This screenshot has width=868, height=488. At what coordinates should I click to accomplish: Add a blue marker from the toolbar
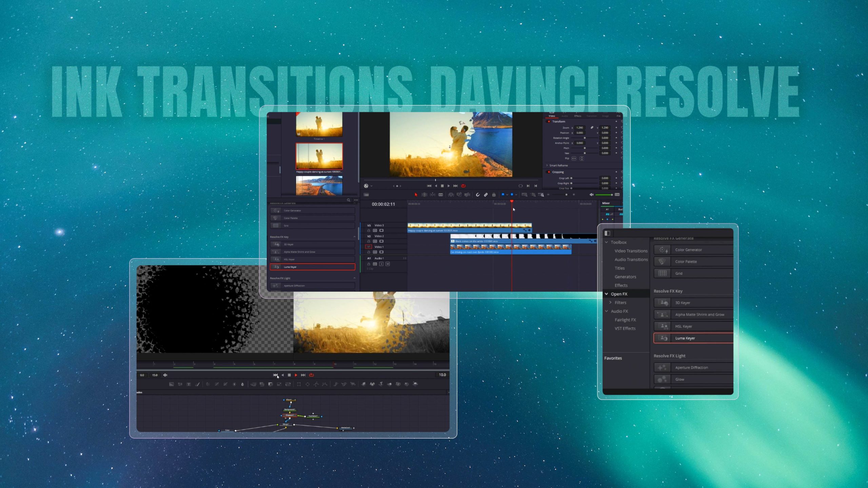(x=512, y=195)
